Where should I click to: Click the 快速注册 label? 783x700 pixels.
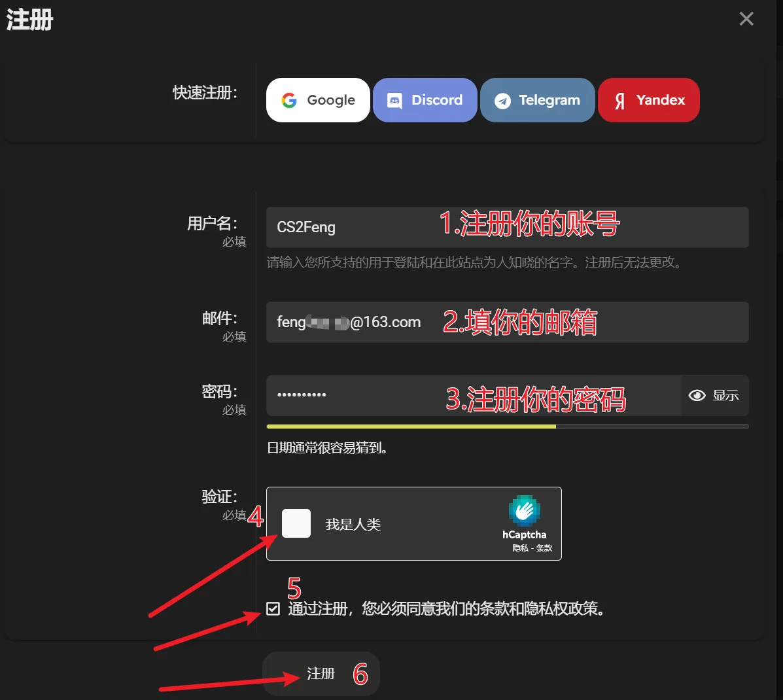pyautogui.click(x=205, y=92)
